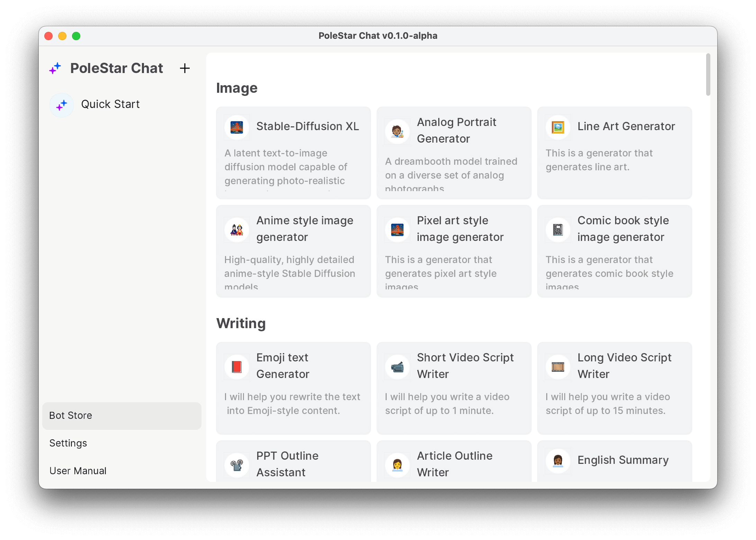Image resolution: width=756 pixels, height=540 pixels.
Task: Select the Emoji text Generator book icon
Action: click(x=236, y=367)
